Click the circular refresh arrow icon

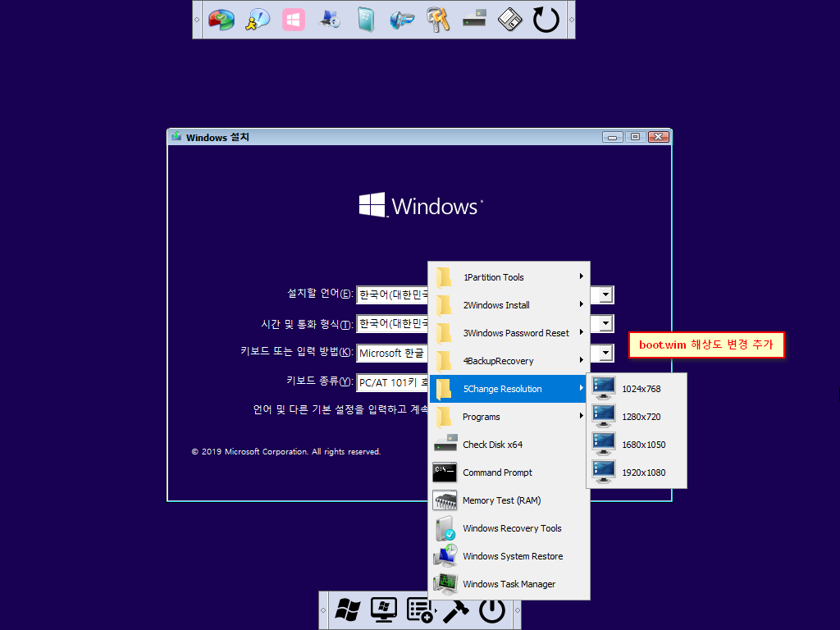546,21
